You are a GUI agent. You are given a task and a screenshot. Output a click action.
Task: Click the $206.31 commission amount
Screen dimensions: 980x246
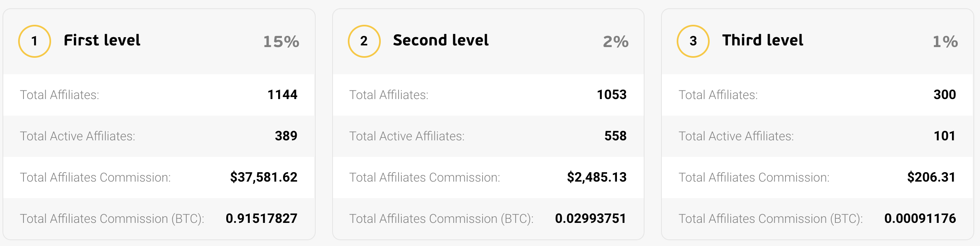931,177
